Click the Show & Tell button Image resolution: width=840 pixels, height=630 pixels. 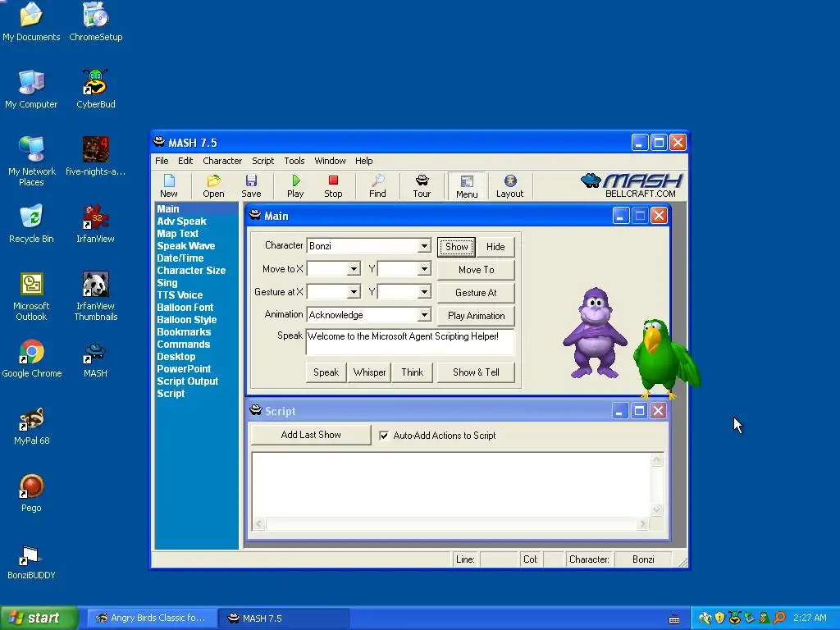(x=477, y=372)
